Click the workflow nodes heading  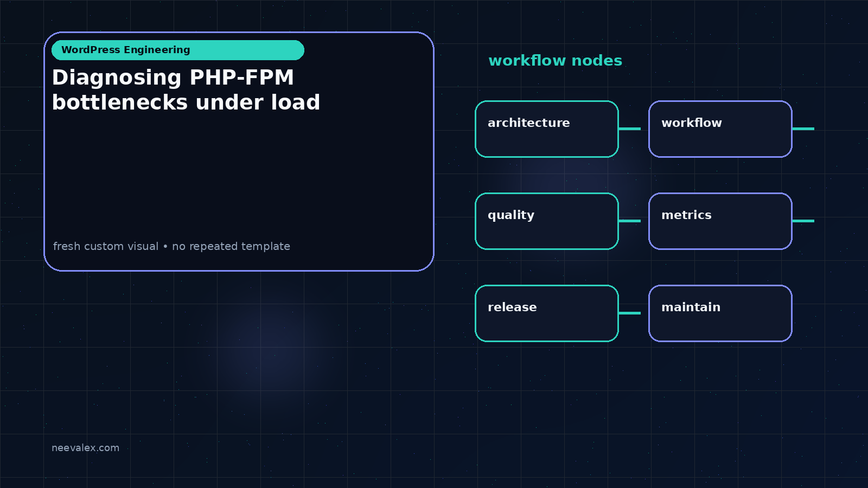point(555,60)
